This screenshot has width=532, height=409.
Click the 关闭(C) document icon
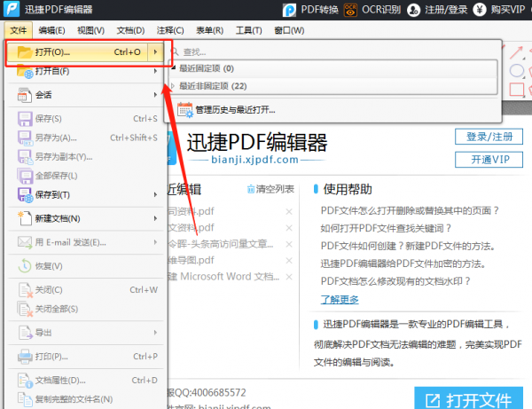(25, 290)
